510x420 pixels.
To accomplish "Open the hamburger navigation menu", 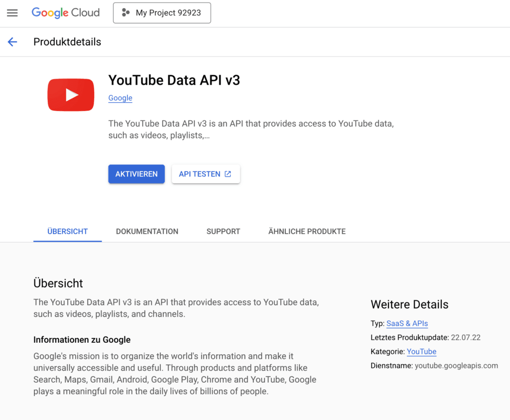I will point(12,13).
